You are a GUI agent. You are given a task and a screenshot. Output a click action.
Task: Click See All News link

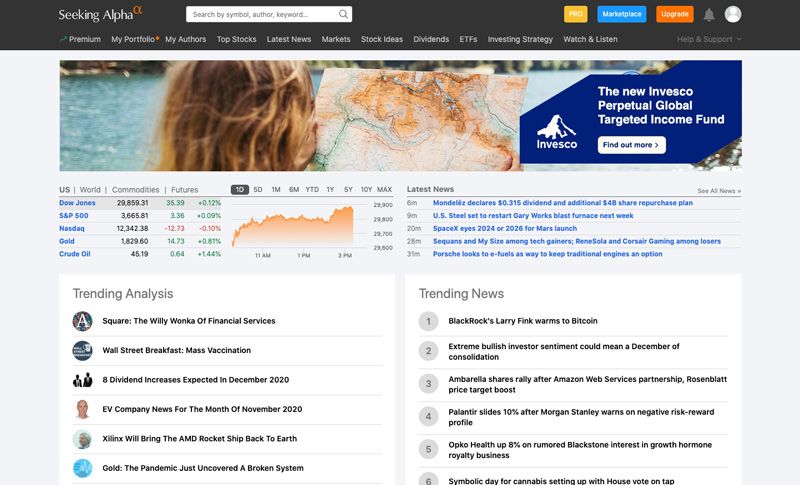click(719, 191)
